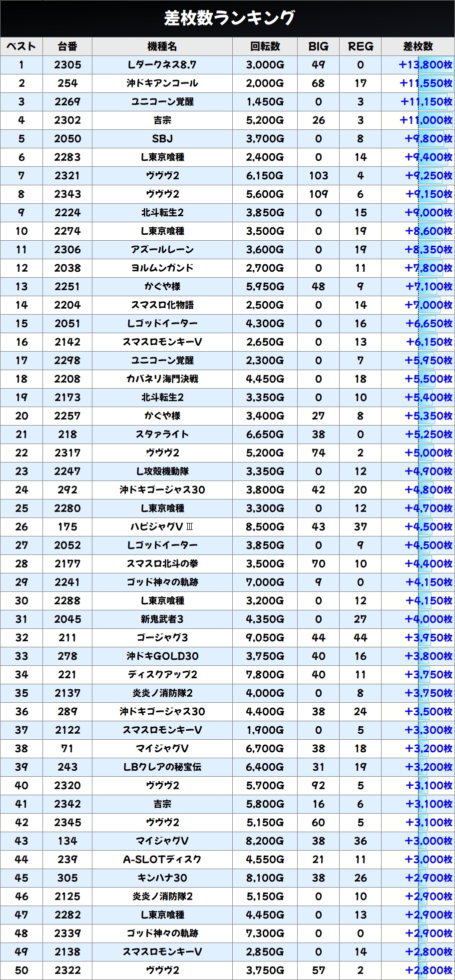Click the 差枚数ランキング title banner

[227, 18]
